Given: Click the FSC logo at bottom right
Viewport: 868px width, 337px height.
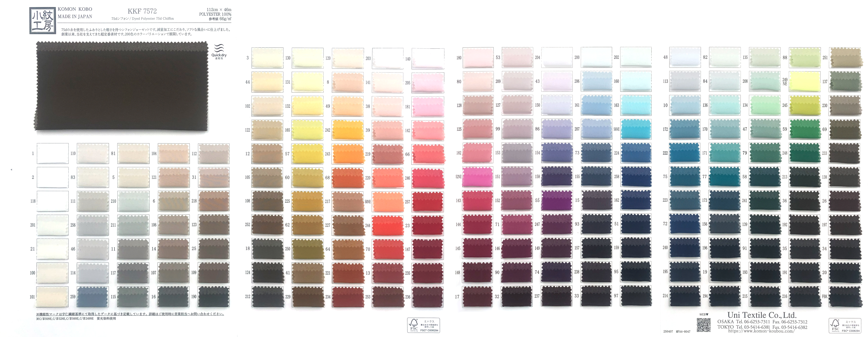Looking at the screenshot, I should (845, 325).
